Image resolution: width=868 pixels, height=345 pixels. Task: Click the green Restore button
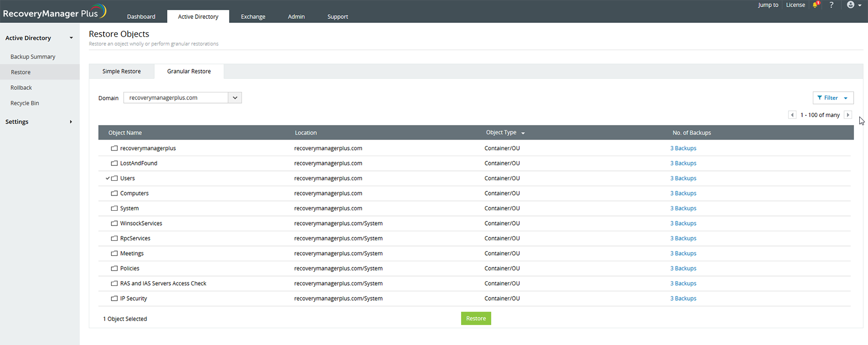(x=476, y=318)
